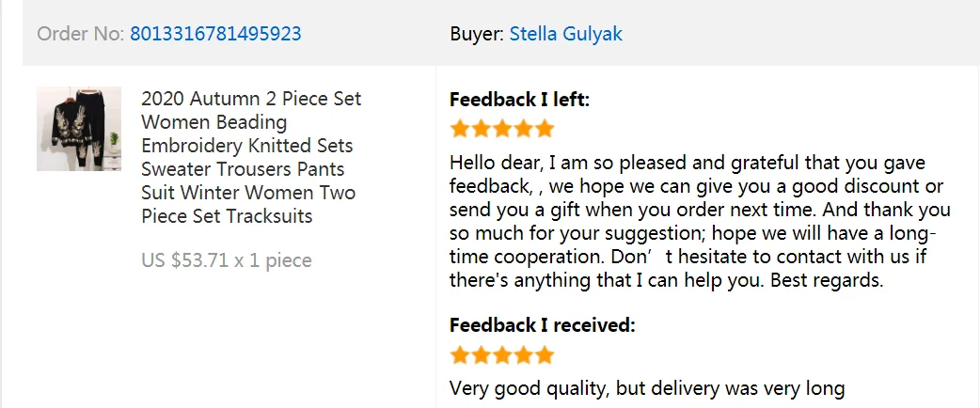The height and width of the screenshot is (408, 980).
Task: Click fourth star under Feedback I left
Action: (523, 129)
